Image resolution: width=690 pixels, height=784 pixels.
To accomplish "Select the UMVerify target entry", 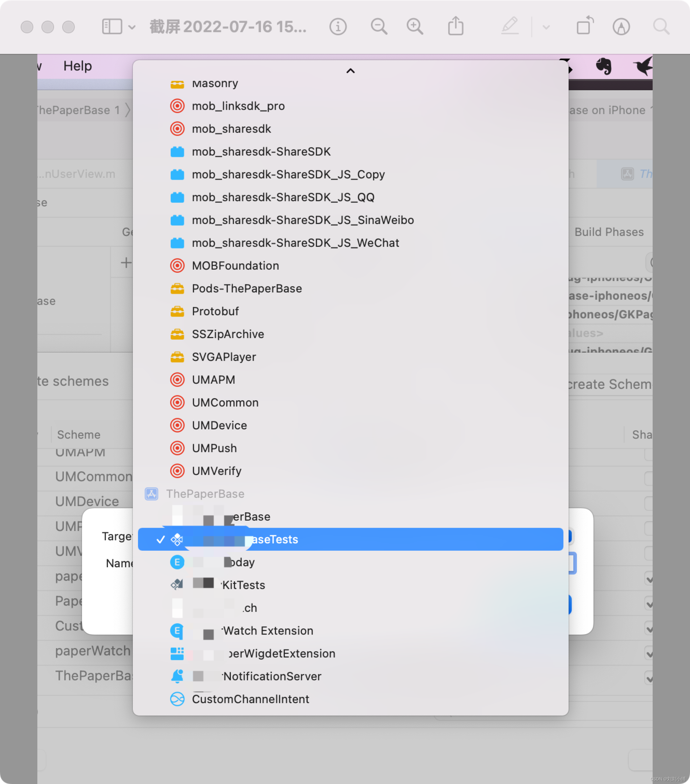I will coord(216,471).
